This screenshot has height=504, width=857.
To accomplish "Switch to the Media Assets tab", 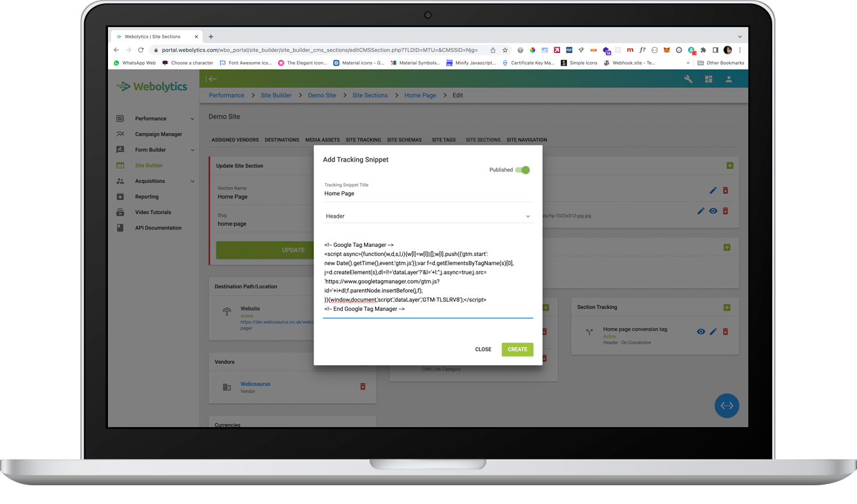I will (322, 140).
